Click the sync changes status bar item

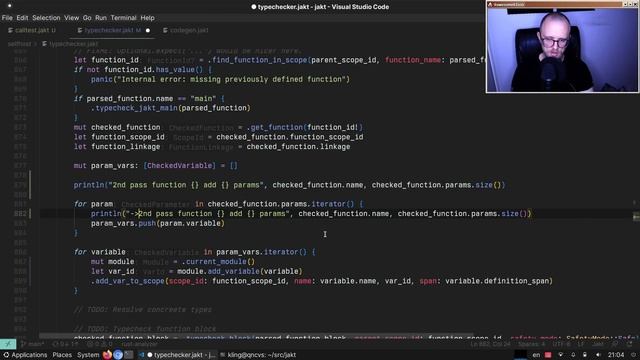(x=65, y=344)
